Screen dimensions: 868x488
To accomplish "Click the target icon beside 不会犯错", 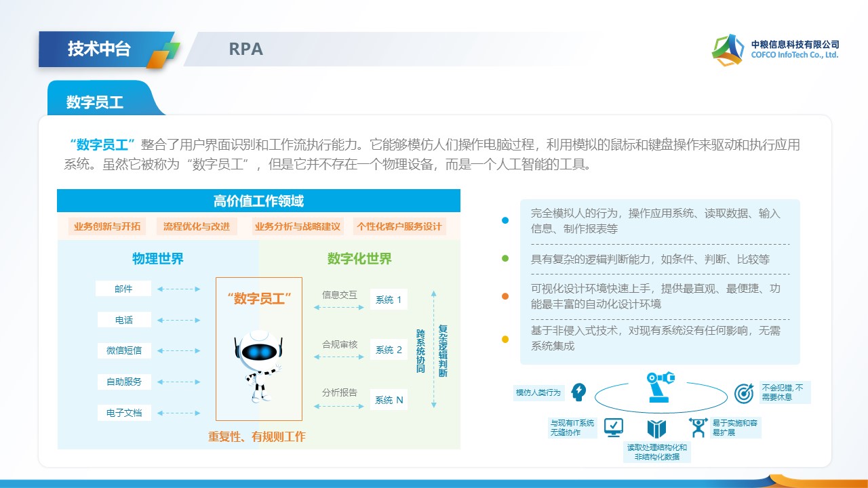I will click(744, 392).
